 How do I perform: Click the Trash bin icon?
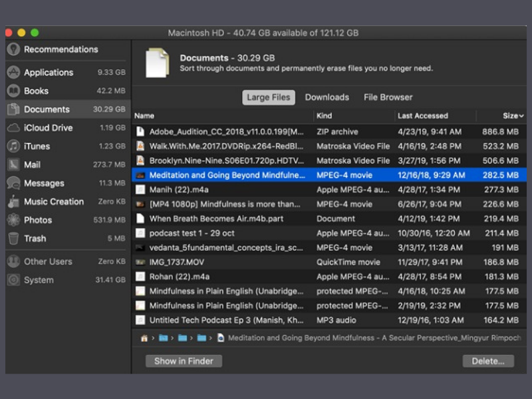click(x=13, y=238)
